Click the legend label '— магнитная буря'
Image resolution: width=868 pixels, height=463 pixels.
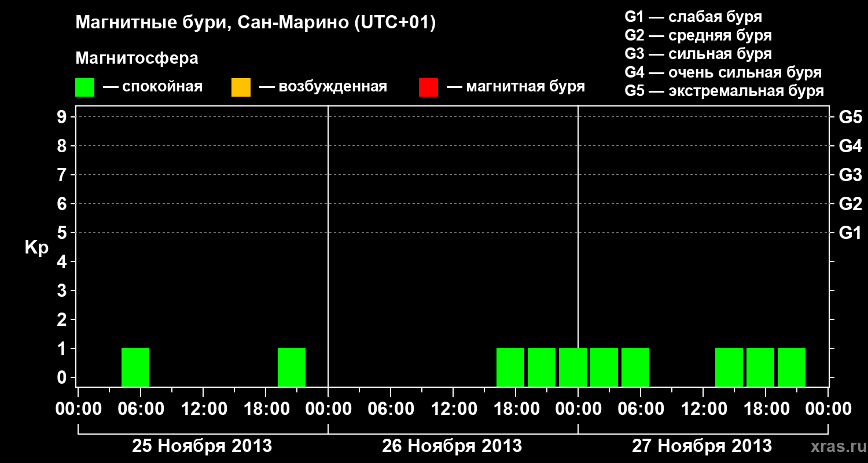(x=516, y=87)
